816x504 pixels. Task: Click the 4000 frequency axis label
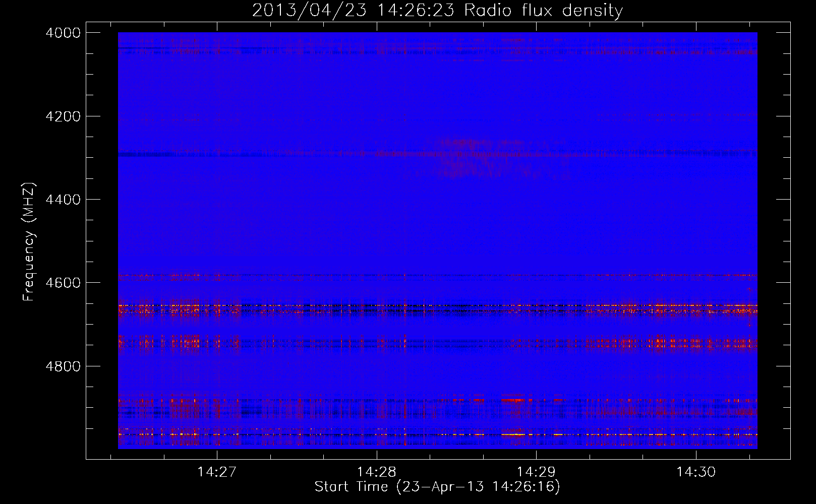pos(63,33)
